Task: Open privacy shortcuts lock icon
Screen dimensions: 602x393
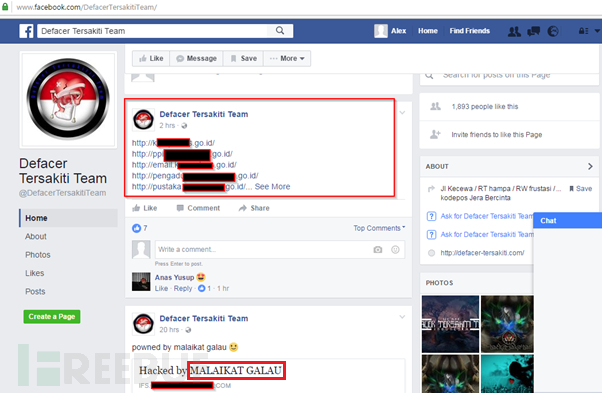Action: coord(583,31)
